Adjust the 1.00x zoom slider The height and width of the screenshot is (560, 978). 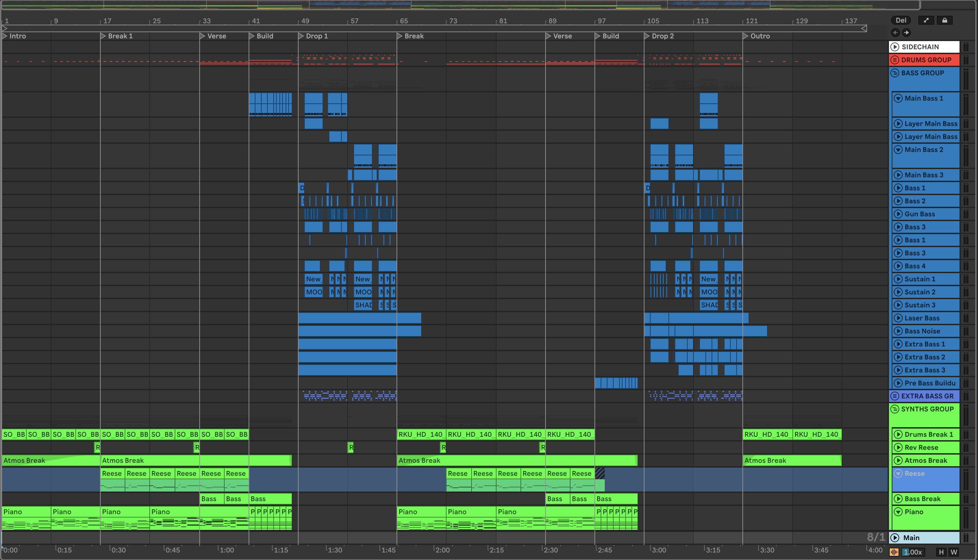point(913,552)
